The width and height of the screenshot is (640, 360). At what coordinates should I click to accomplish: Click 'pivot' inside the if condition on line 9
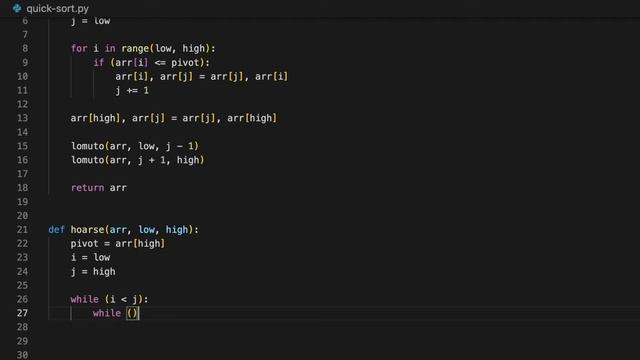pos(185,62)
